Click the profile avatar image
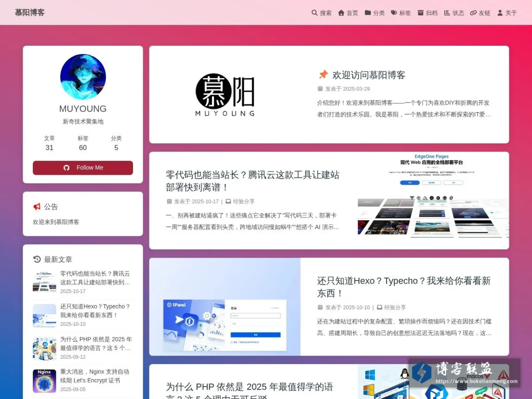Image resolution: width=532 pixels, height=399 pixels. 83,77
